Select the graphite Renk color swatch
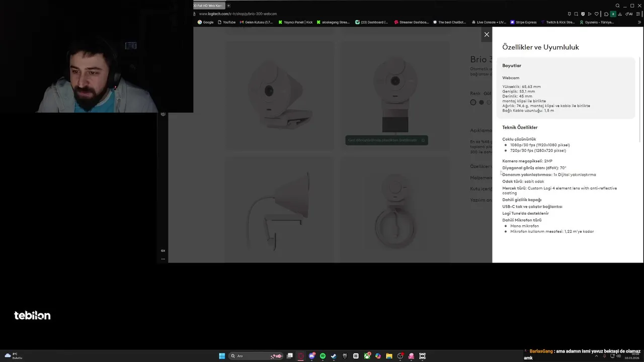The image size is (644, 362). (481, 102)
